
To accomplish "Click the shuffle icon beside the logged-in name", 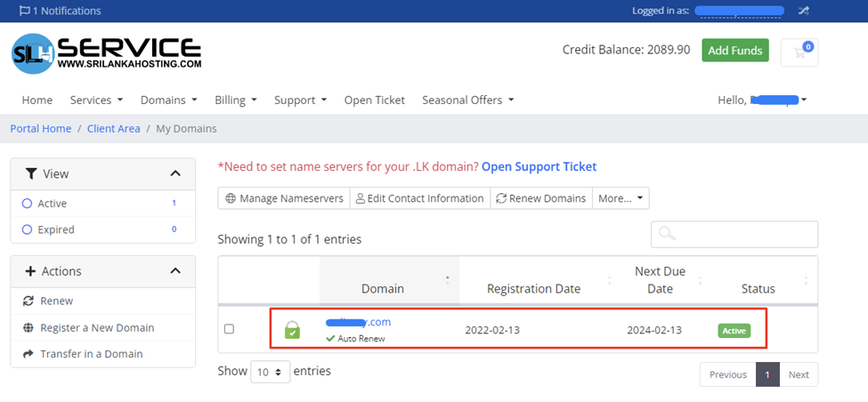I will (x=803, y=11).
